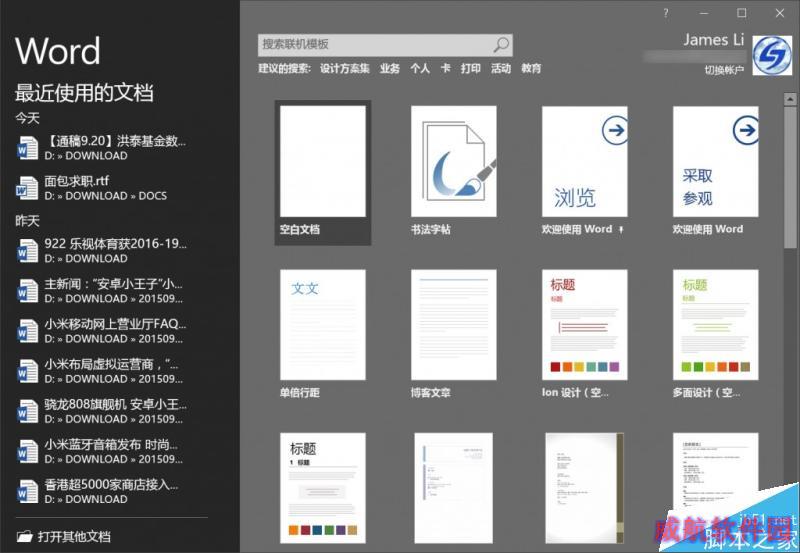Click suggested search 卡
800x553 pixels.
click(445, 68)
